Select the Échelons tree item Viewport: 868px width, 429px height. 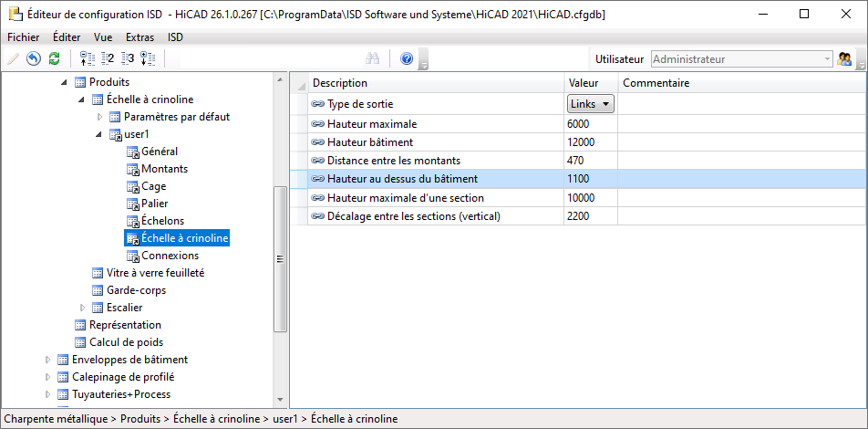162,221
